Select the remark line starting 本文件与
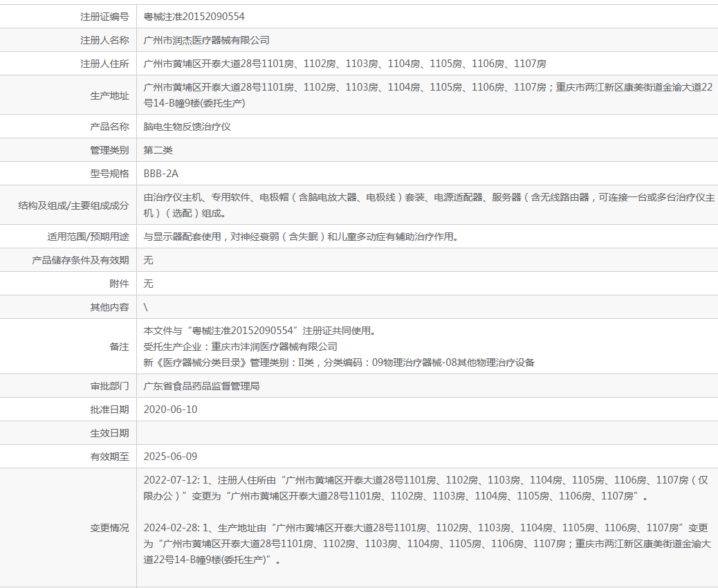The width and height of the screenshot is (718, 588). [260, 331]
